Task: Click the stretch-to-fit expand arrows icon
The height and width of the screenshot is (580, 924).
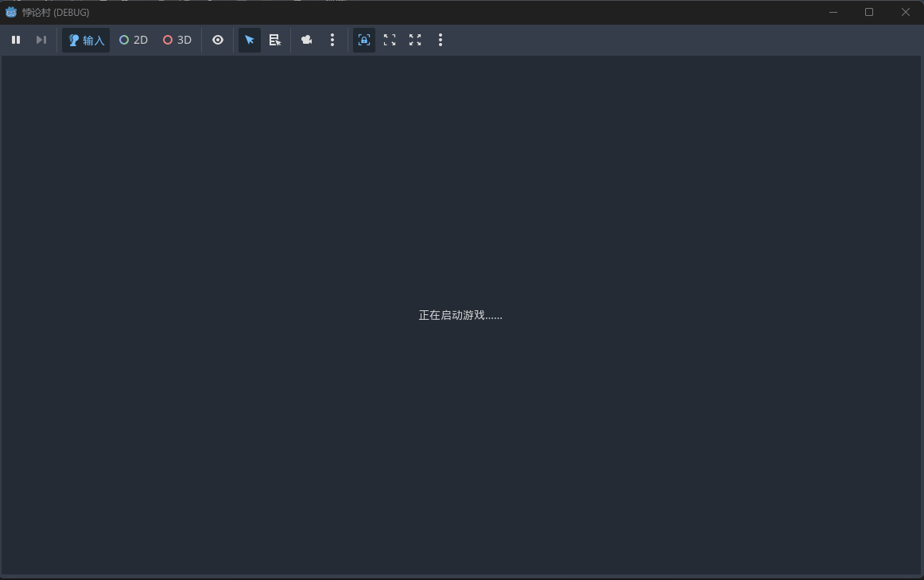Action: [415, 40]
